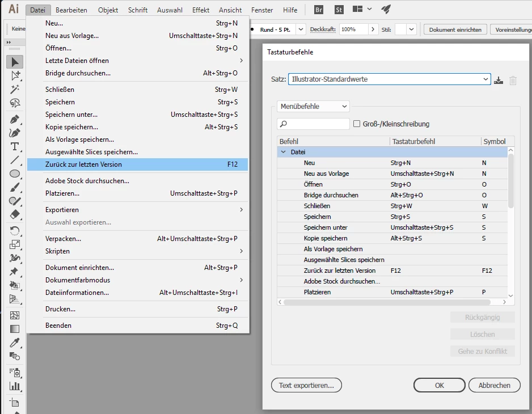Select the Eraser tool

point(15,214)
